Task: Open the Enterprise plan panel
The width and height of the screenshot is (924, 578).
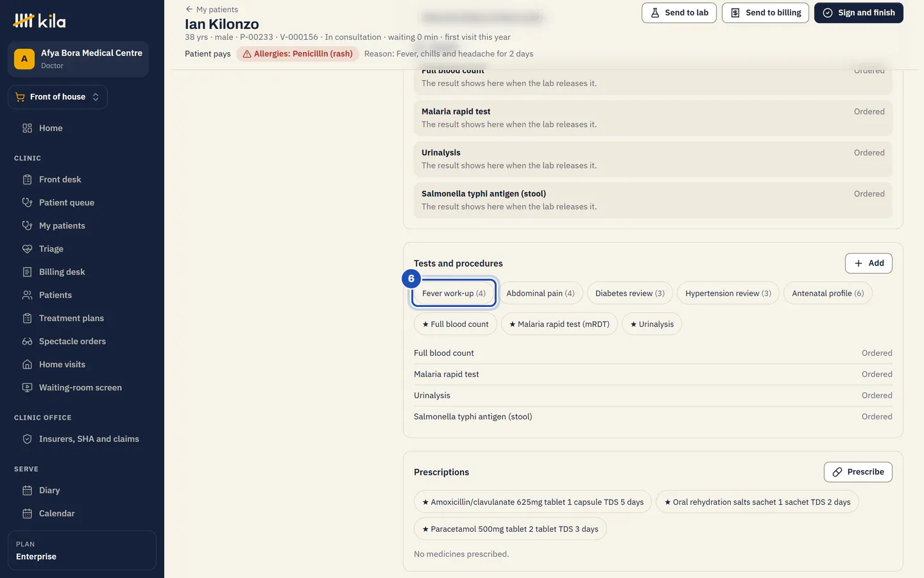Action: (x=82, y=550)
